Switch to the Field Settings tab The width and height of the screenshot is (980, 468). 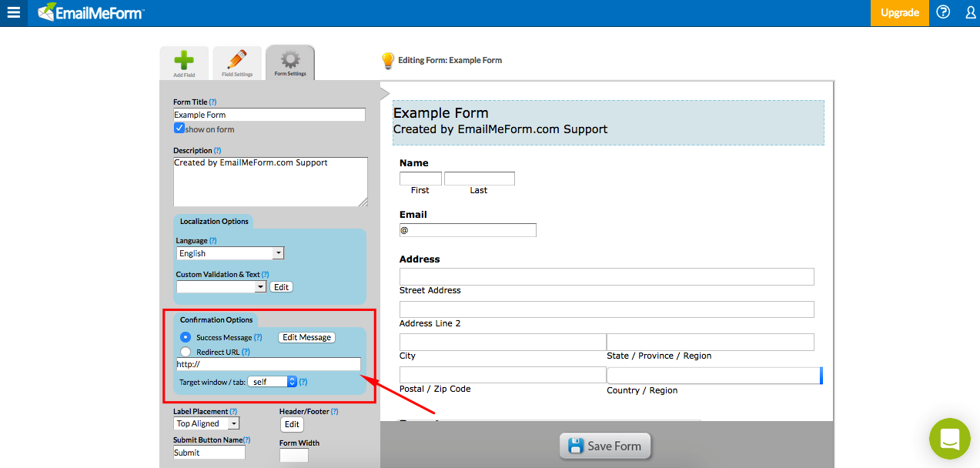pyautogui.click(x=237, y=63)
